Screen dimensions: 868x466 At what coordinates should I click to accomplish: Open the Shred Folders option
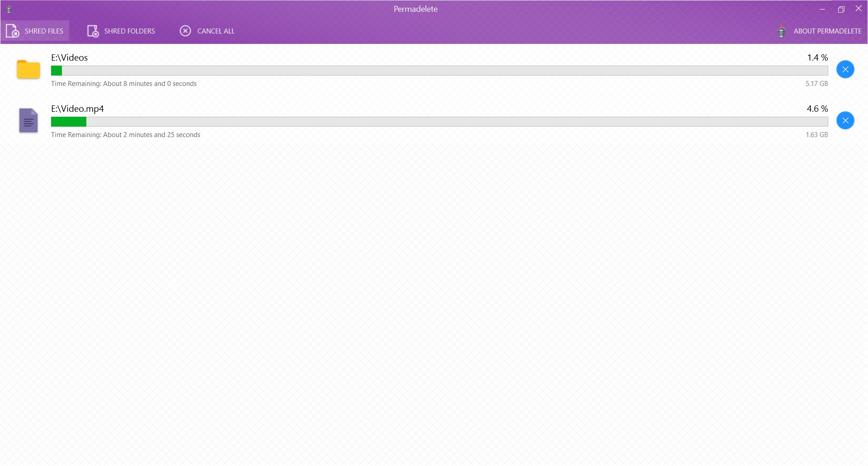(121, 31)
